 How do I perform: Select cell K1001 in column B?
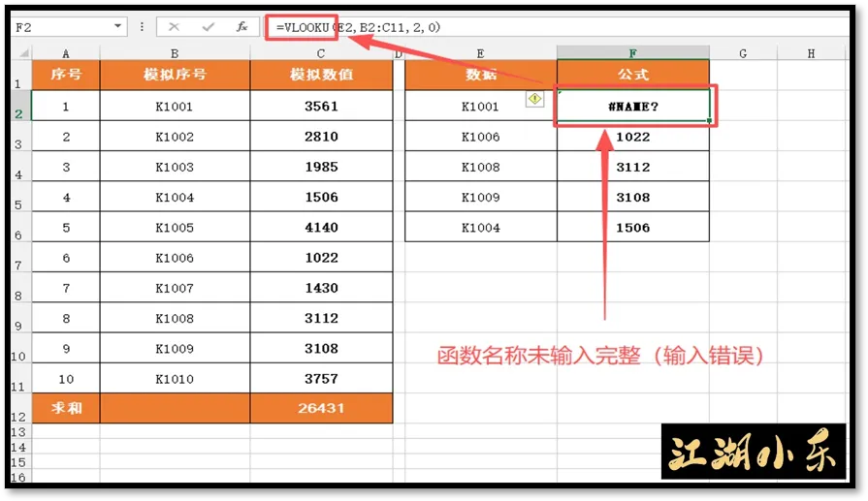(175, 106)
